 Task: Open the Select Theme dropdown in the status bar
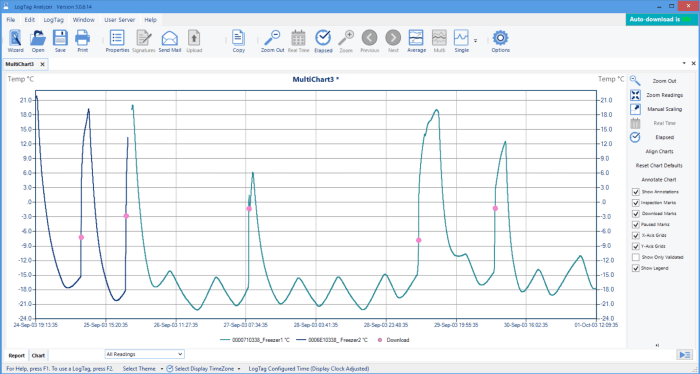(x=142, y=369)
